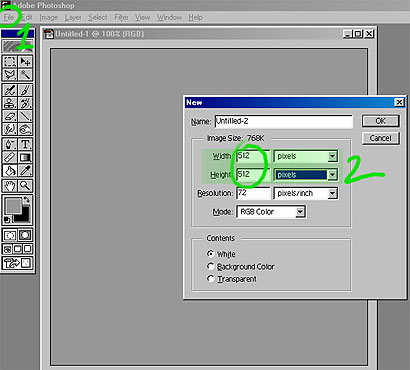Choose the Eyedropper tool
This screenshot has width=410, height=370.
tap(25, 170)
